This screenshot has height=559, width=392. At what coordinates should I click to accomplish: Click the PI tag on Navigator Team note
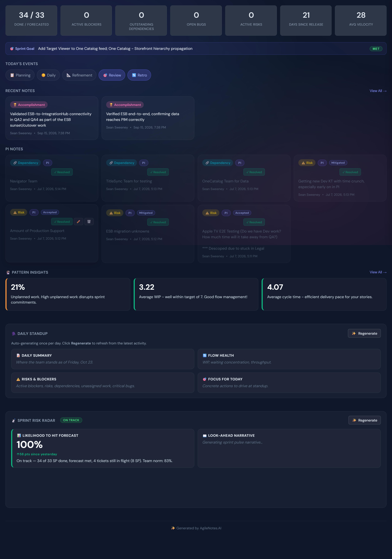click(48, 163)
